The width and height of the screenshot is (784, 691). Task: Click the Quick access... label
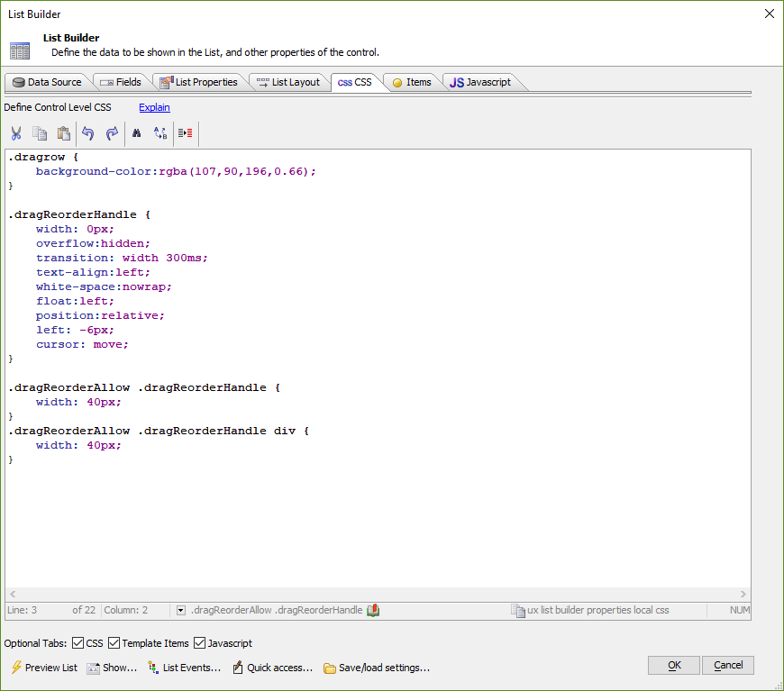279,668
